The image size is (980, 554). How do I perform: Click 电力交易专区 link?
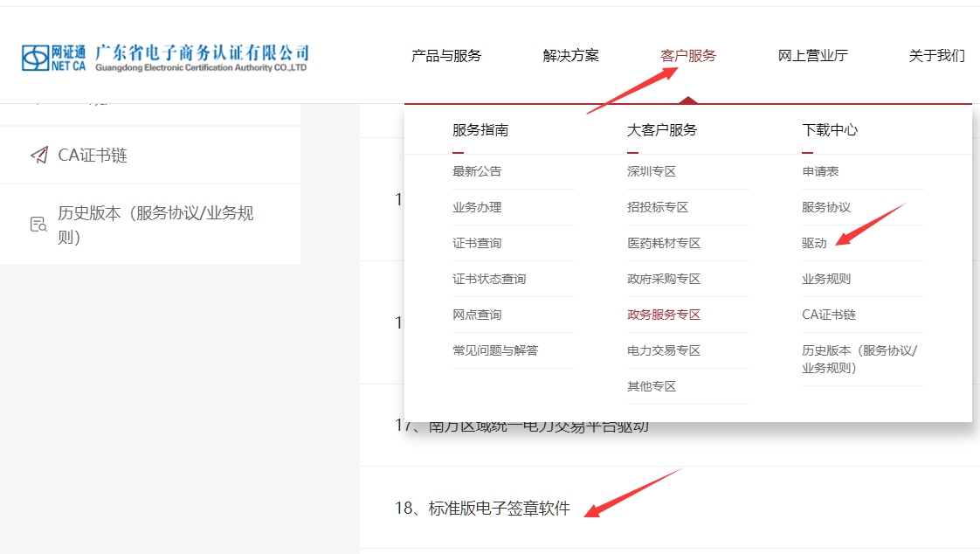(x=664, y=350)
